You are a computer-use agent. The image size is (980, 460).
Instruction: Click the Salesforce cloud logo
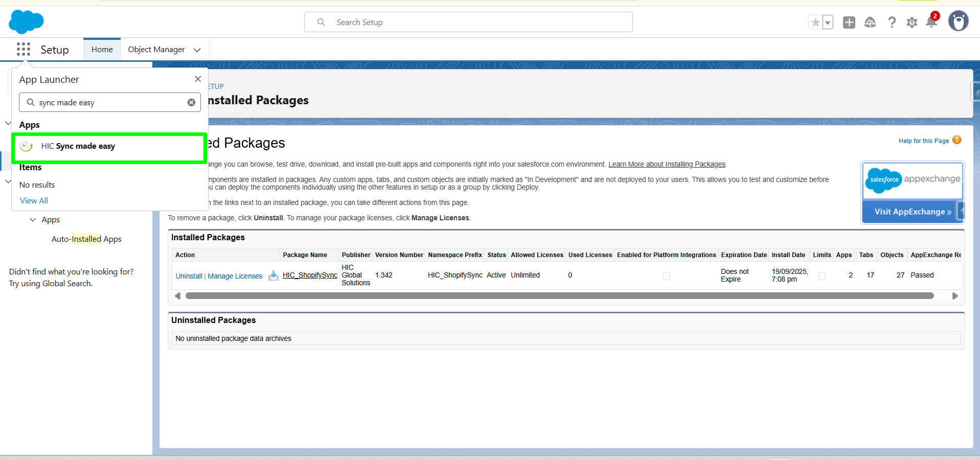click(x=26, y=22)
